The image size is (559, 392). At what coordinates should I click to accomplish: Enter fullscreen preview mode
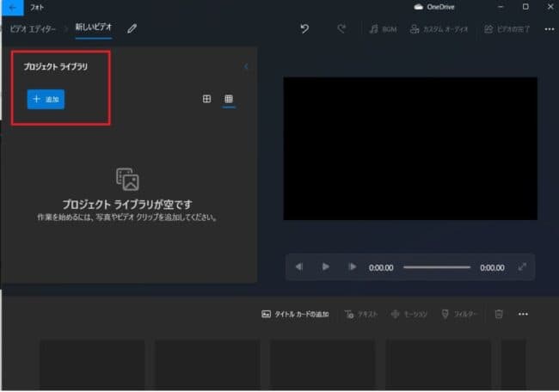[x=522, y=266]
